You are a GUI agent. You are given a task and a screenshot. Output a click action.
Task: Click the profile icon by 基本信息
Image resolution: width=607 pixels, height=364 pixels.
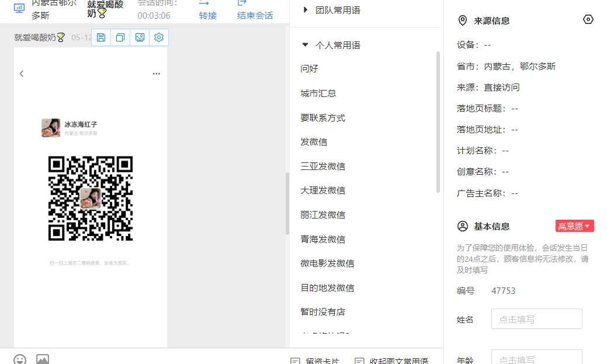pos(462,226)
